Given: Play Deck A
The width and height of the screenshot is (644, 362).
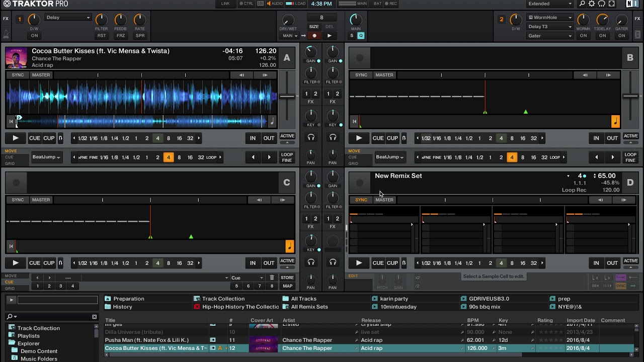Looking at the screenshot, I should 16,138.
